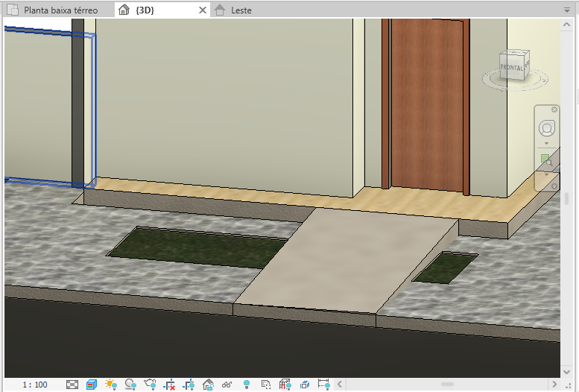This screenshot has width=579, height=392.
Task: Toggle Show Analytical Model
Action: pyautogui.click(x=285, y=385)
